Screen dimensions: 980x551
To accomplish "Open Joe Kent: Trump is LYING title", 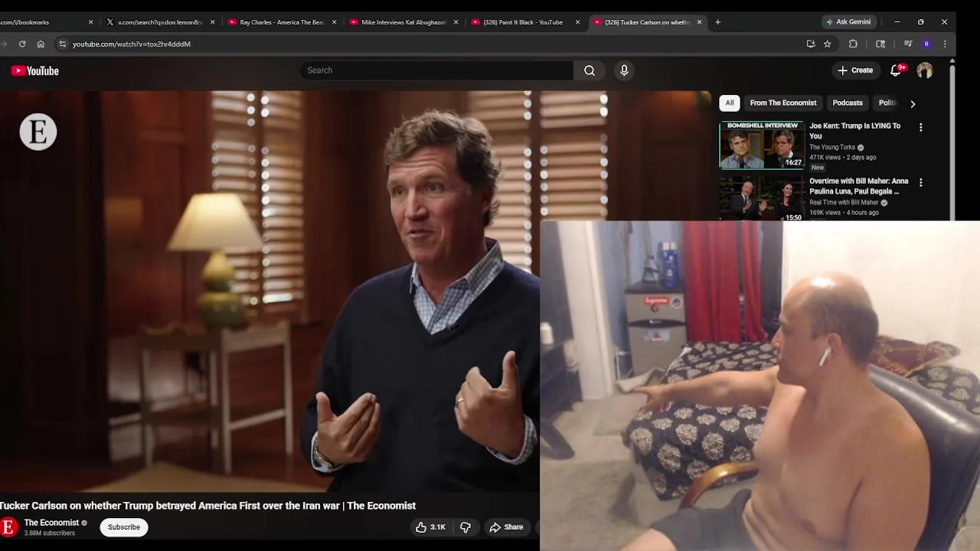I will (855, 131).
